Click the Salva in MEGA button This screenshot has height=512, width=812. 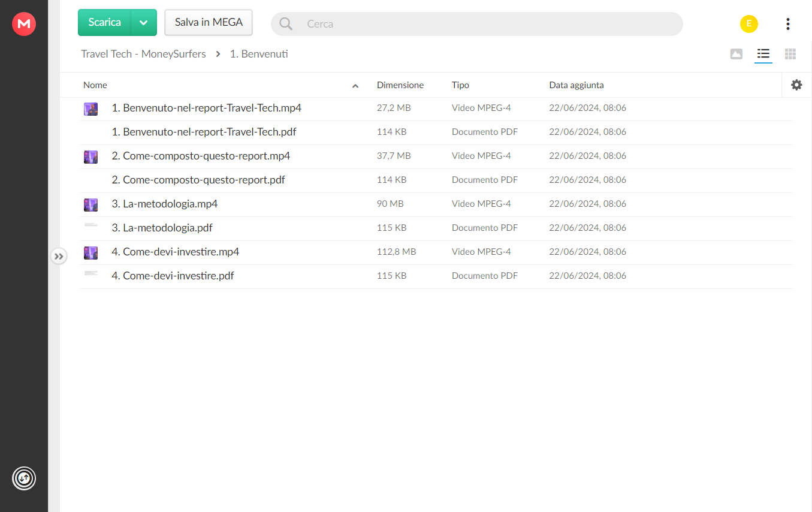209,23
